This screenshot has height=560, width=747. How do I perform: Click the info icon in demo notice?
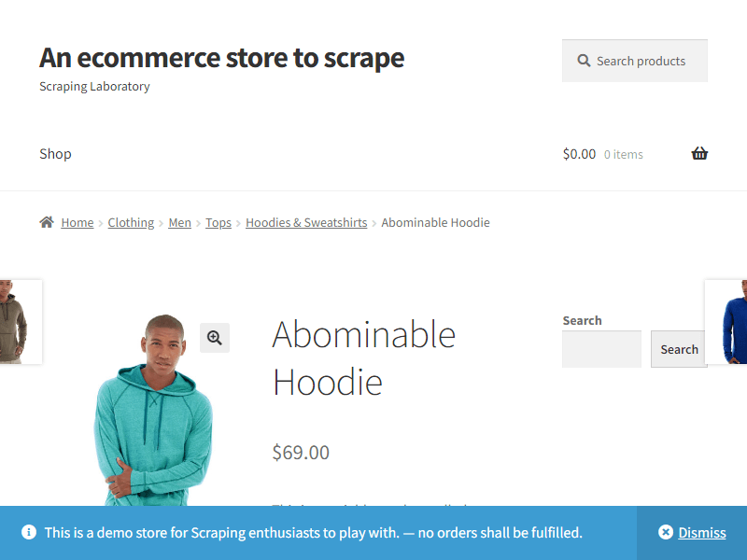pyautogui.click(x=29, y=532)
